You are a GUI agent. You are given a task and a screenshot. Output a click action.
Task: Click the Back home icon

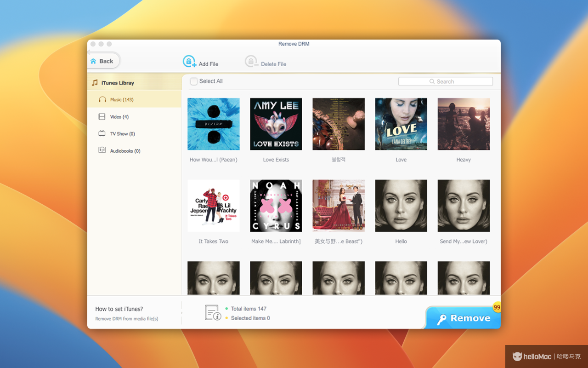[93, 61]
